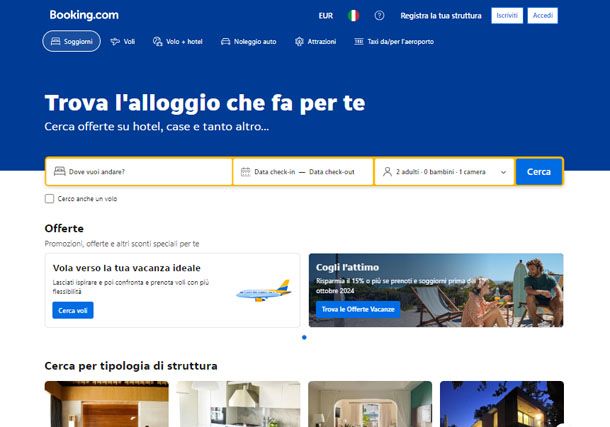This screenshot has width=610, height=427.
Task: Open the first property type thumbnail
Action: 107,404
